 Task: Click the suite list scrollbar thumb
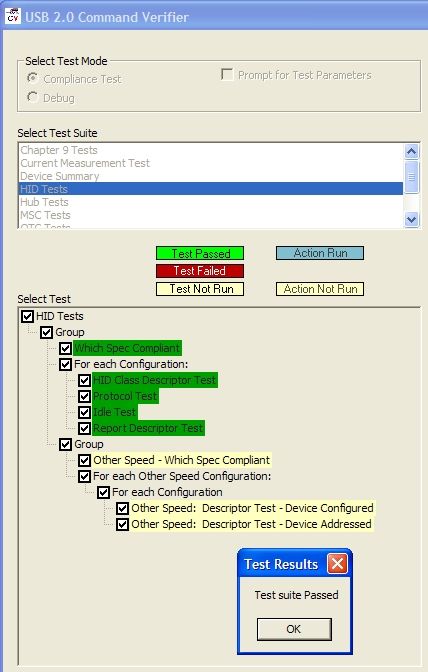click(411, 177)
